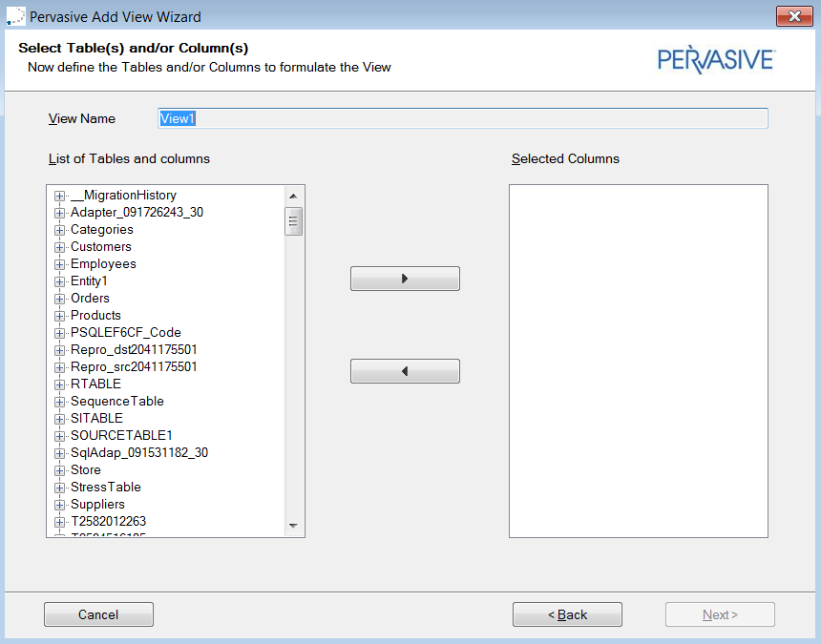Image resolution: width=821 pixels, height=644 pixels.
Task: Go to the previous step with Back
Action: pyautogui.click(x=567, y=614)
